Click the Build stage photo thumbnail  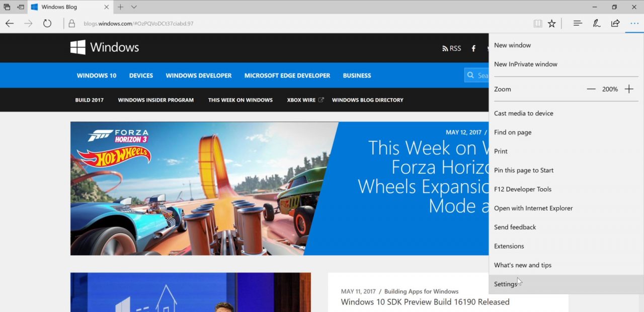191,292
